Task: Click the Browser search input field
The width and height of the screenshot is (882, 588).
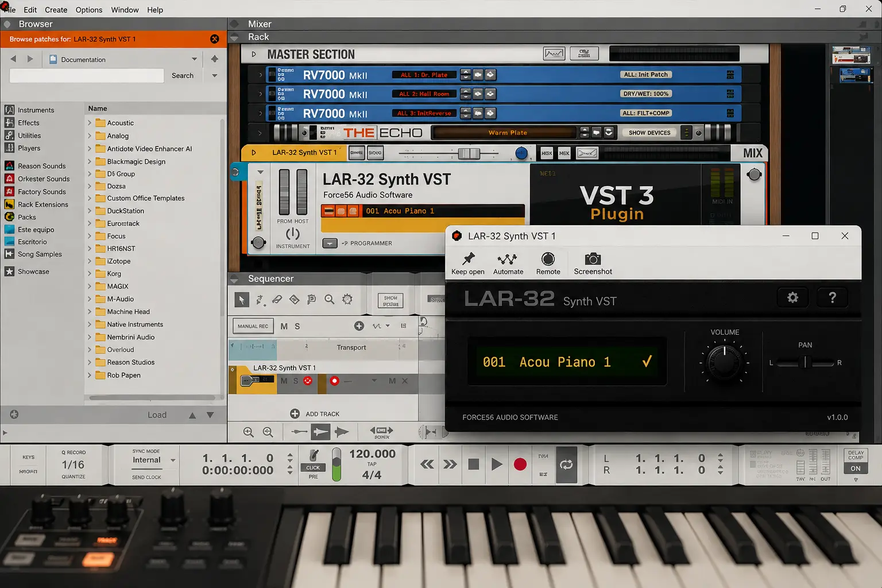Action: click(x=87, y=76)
